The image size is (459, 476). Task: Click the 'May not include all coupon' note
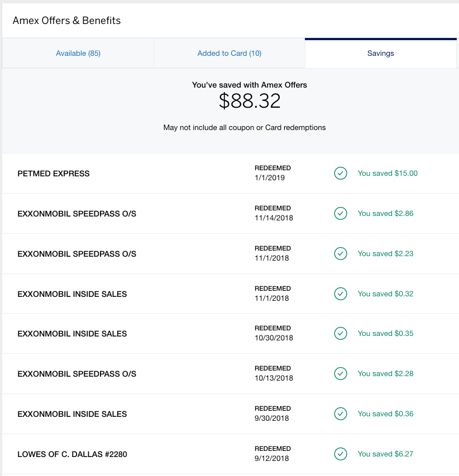tap(245, 127)
